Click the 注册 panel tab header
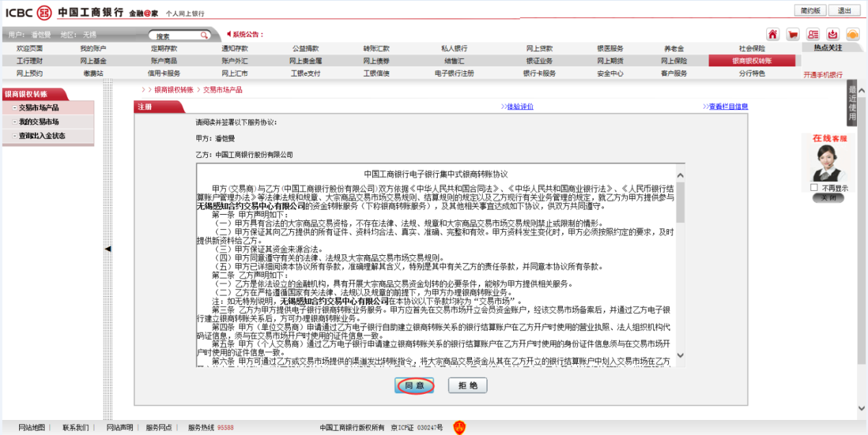Screen dimensions: 868x435 (x=159, y=107)
